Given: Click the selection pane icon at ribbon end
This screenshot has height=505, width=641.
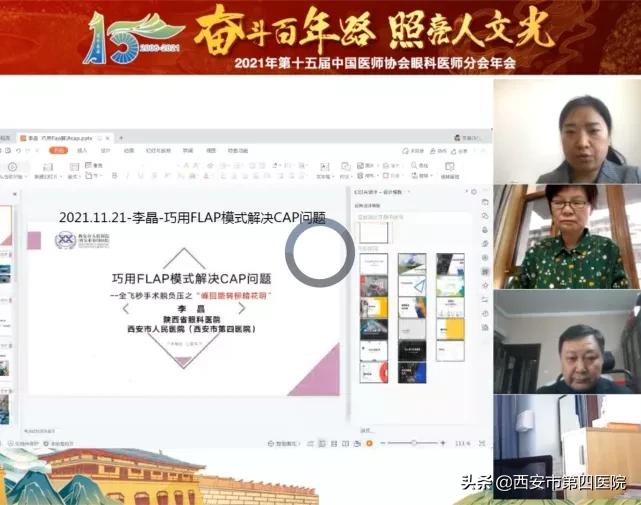Looking at the screenshot, I should (x=450, y=167).
